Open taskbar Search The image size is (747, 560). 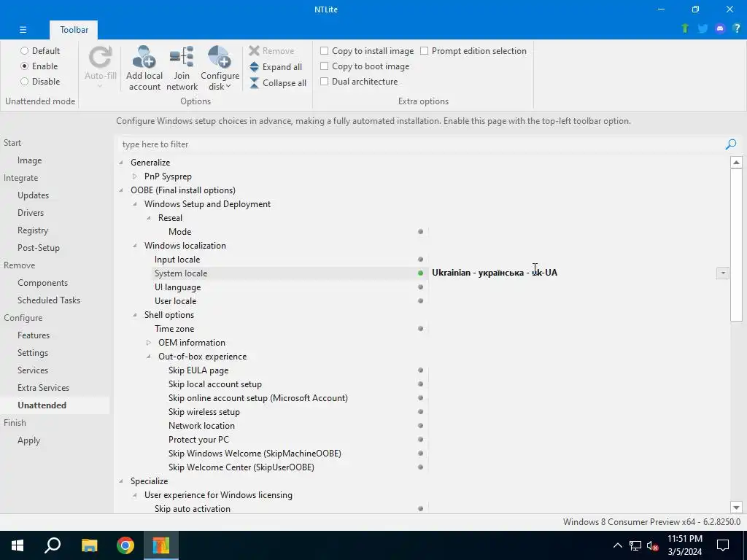coord(53,545)
